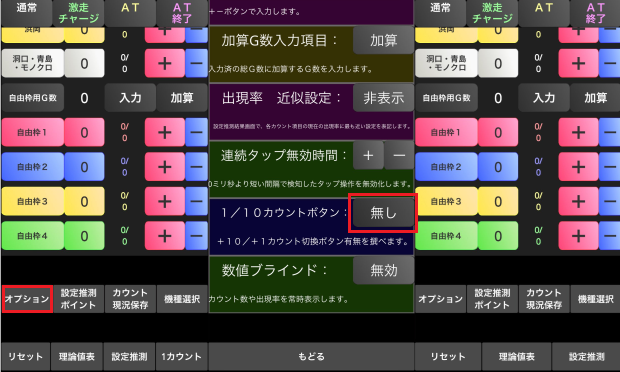Screen dimensions: 620x372
Task: Open 機種選択 on the left screen
Action: click(182, 299)
